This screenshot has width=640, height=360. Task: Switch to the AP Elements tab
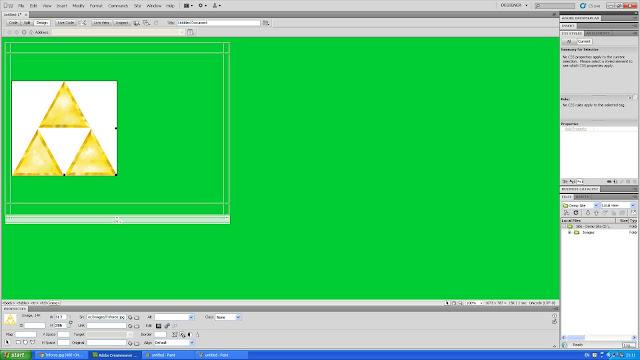point(598,33)
